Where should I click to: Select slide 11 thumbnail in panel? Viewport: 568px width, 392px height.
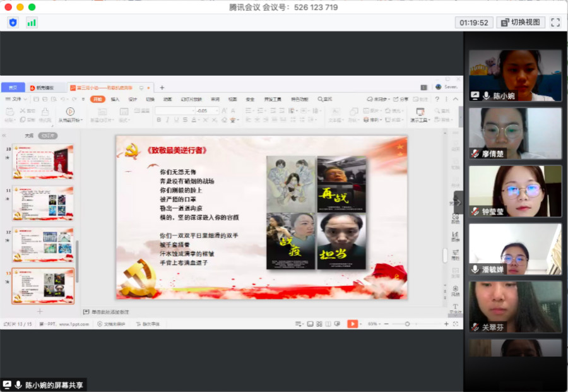[x=43, y=202]
